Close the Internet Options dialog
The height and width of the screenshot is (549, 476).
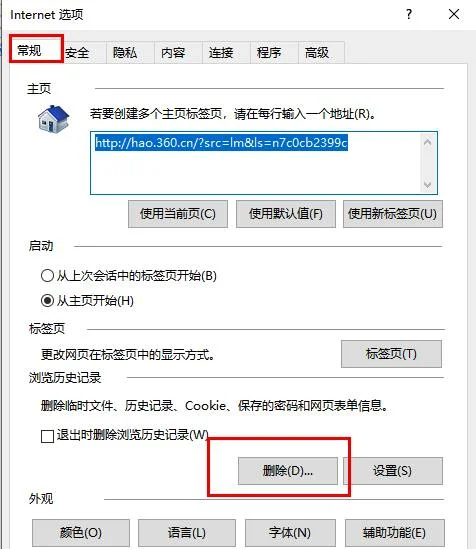click(454, 14)
